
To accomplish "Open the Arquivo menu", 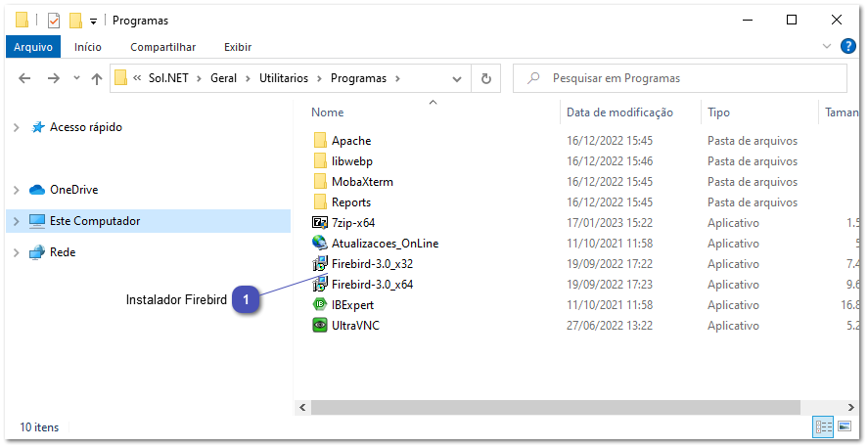I will point(33,47).
